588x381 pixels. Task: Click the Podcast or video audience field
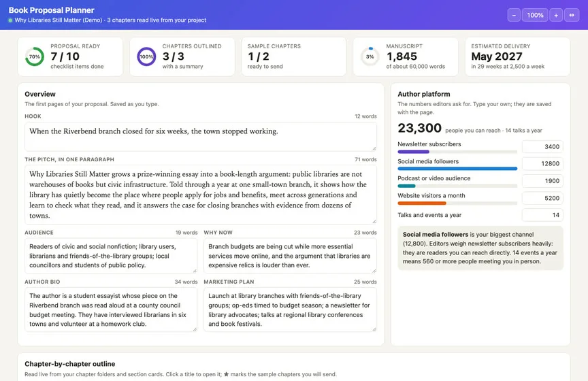tap(542, 181)
